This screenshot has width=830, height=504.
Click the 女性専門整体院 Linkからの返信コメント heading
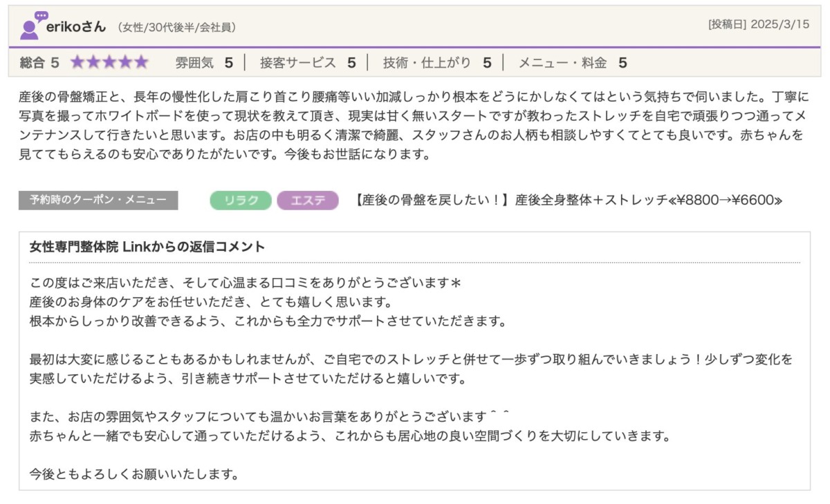click(x=147, y=247)
